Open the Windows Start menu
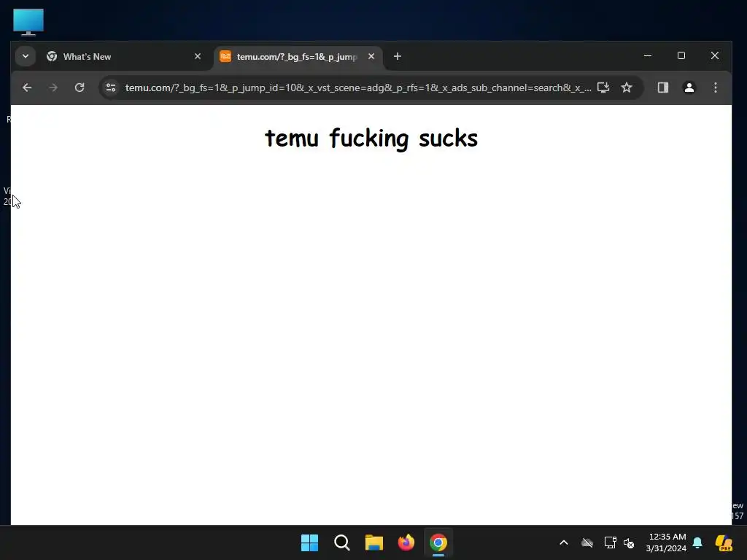This screenshot has width=747, height=560. pyautogui.click(x=309, y=542)
